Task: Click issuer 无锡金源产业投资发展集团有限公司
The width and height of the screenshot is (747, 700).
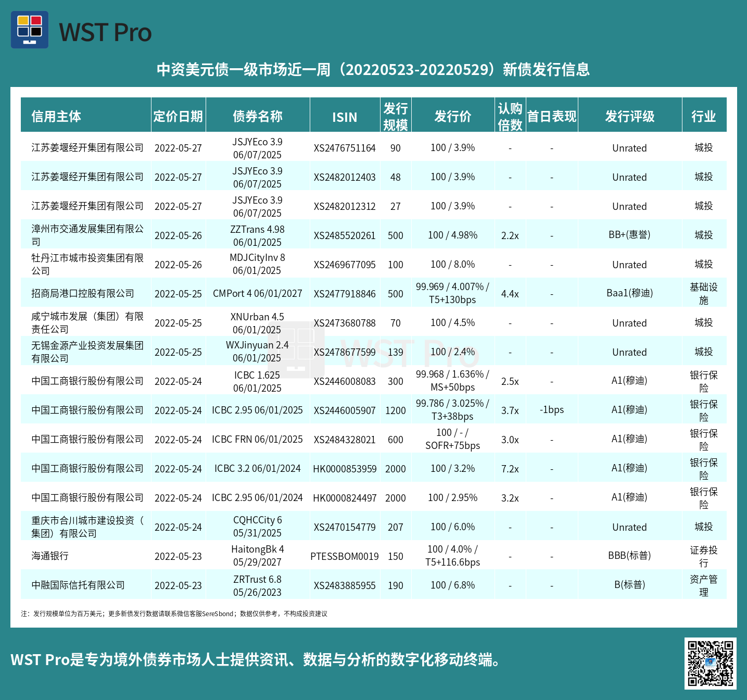Action: [87, 352]
